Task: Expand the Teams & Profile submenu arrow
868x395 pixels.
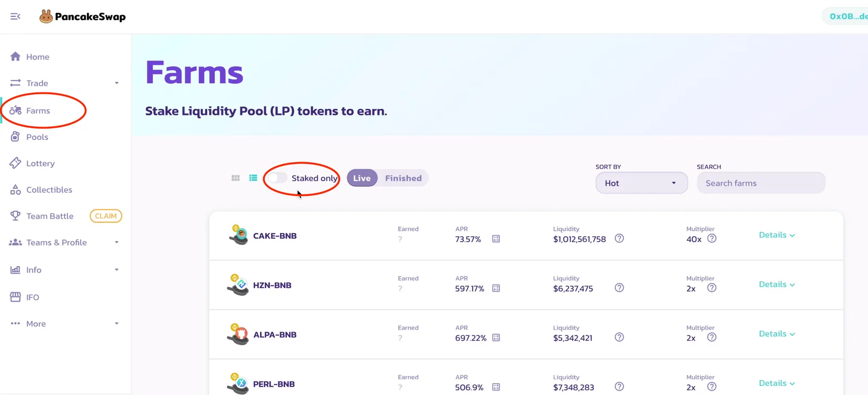Action: 117,242
